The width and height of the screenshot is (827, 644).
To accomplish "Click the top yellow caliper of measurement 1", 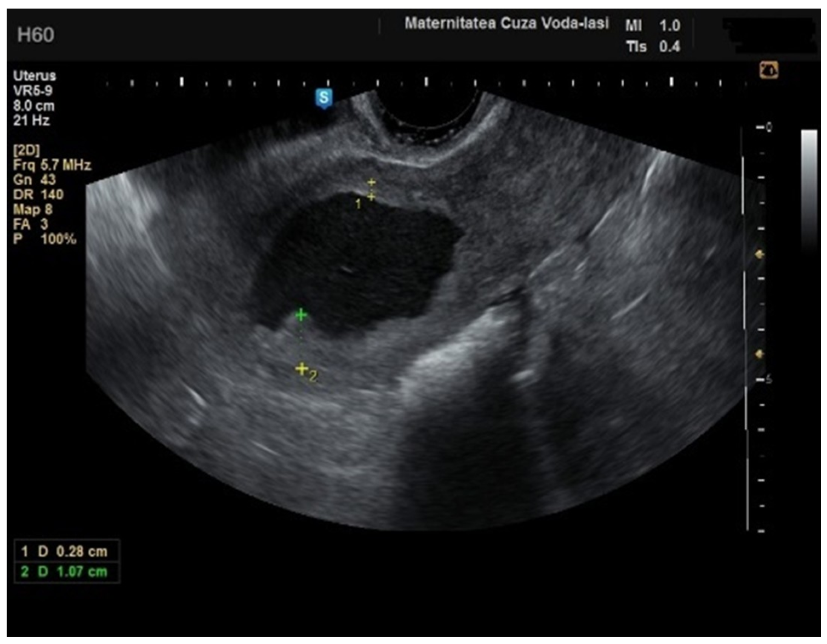I will (371, 183).
